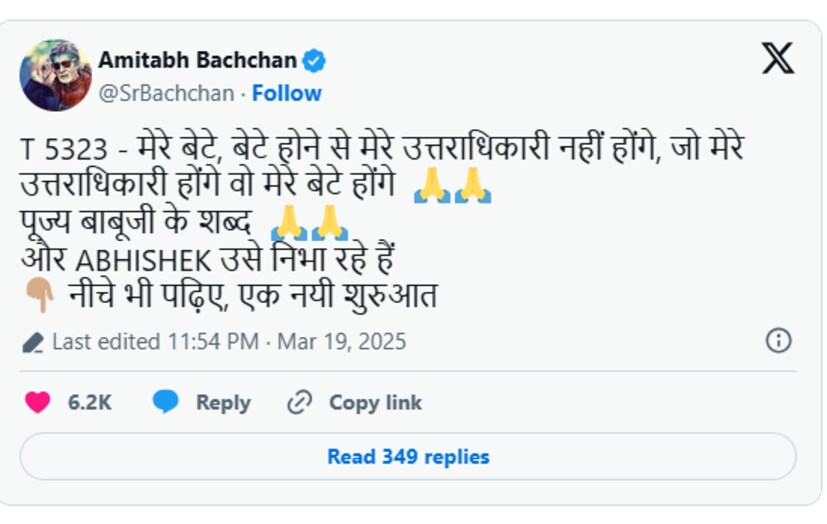Open the info icon beside the timestamp
The image size is (827, 524).
[x=778, y=341]
